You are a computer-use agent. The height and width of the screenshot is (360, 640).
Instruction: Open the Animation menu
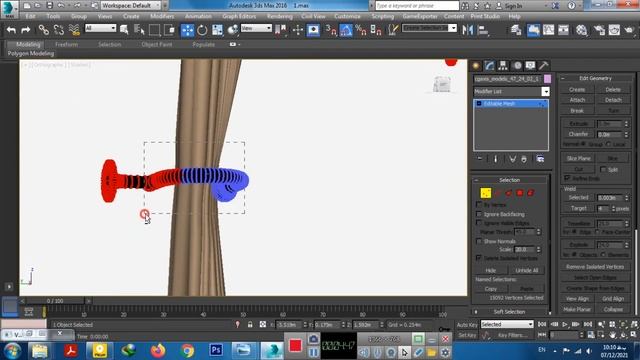198,16
